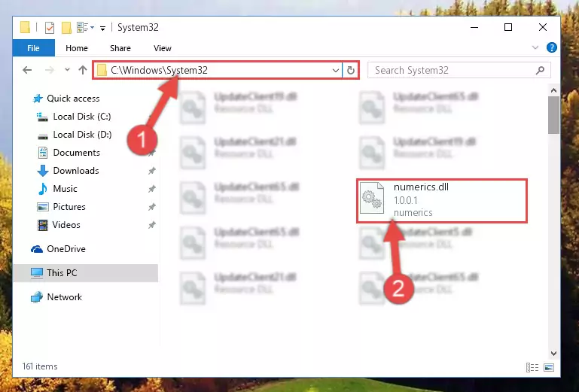Open Pictures in the navigation pane
The height and width of the screenshot is (392, 579).
(x=69, y=207)
